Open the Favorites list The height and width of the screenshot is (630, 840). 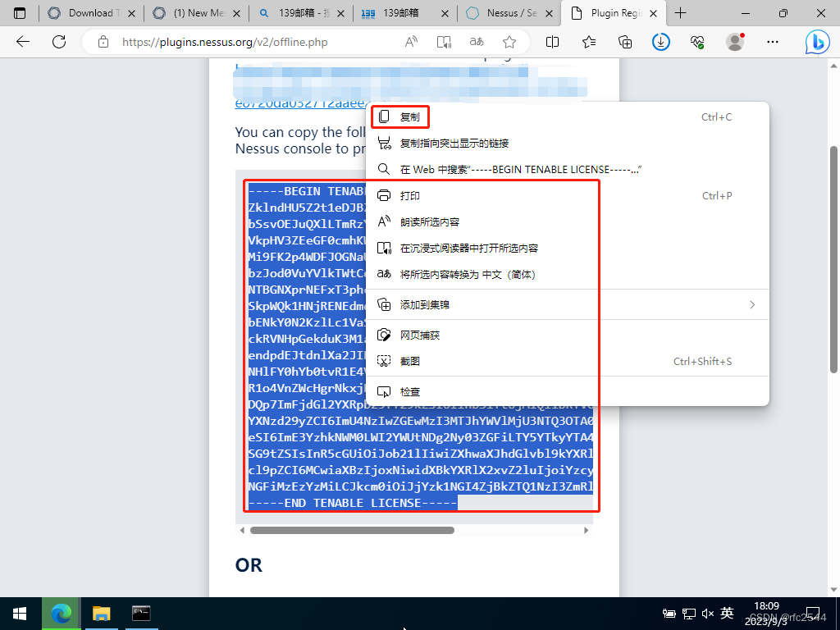tap(589, 42)
